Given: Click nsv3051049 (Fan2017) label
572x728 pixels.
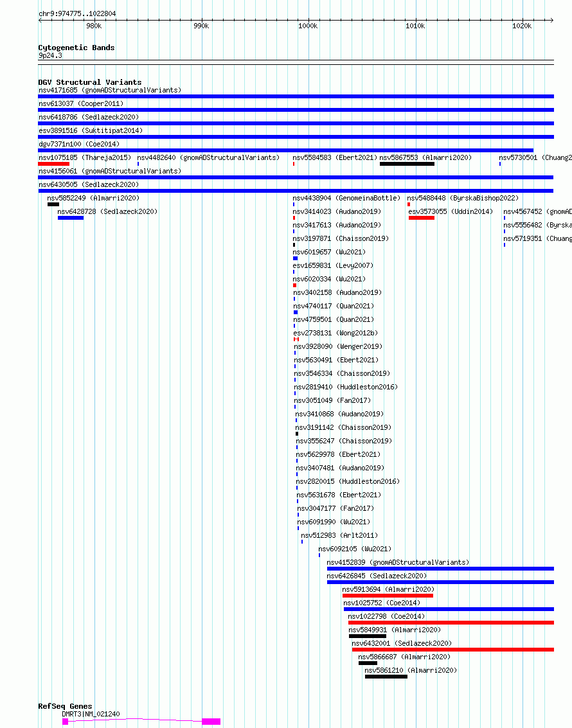Looking at the screenshot, I should (x=332, y=400).
